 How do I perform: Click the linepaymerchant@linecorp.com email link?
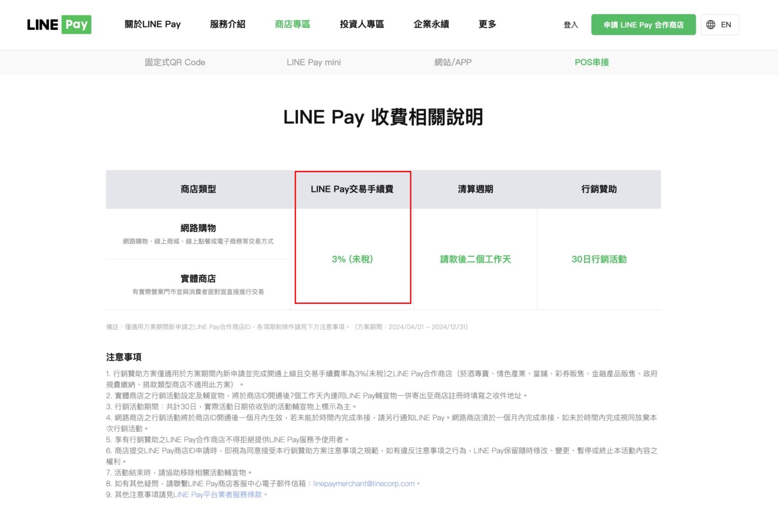pos(363,483)
